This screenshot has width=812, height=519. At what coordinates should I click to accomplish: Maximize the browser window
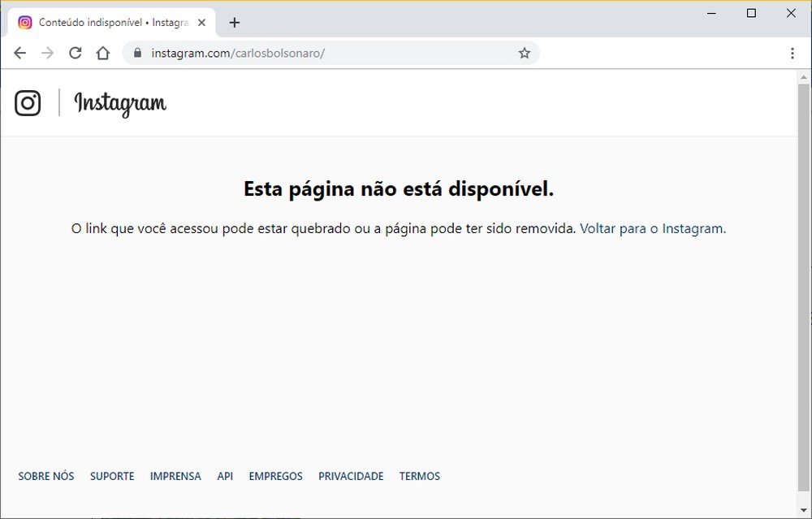751,14
